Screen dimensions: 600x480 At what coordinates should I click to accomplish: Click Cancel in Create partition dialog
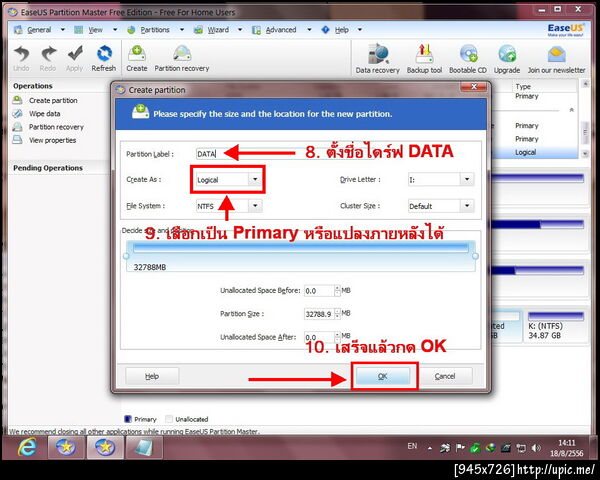click(445, 376)
